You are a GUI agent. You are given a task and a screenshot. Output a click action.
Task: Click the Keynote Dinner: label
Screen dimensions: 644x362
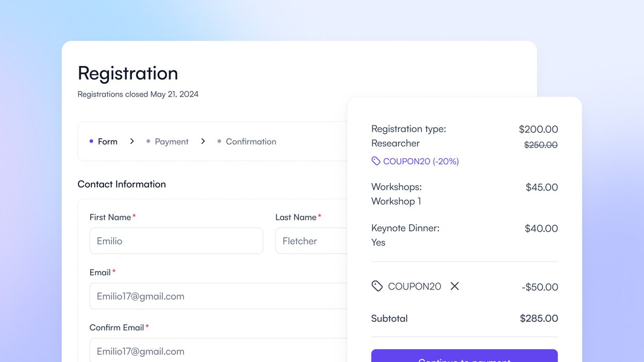coord(405,228)
